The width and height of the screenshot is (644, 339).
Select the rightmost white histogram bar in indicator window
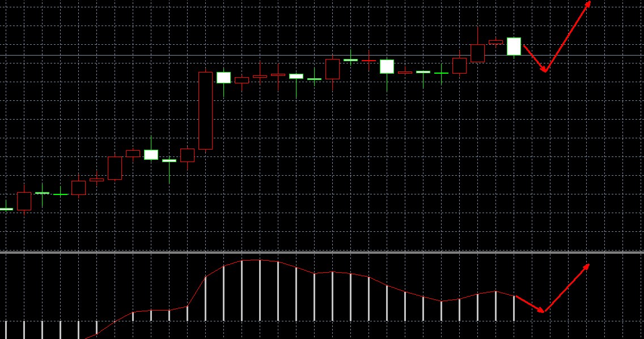click(514, 308)
